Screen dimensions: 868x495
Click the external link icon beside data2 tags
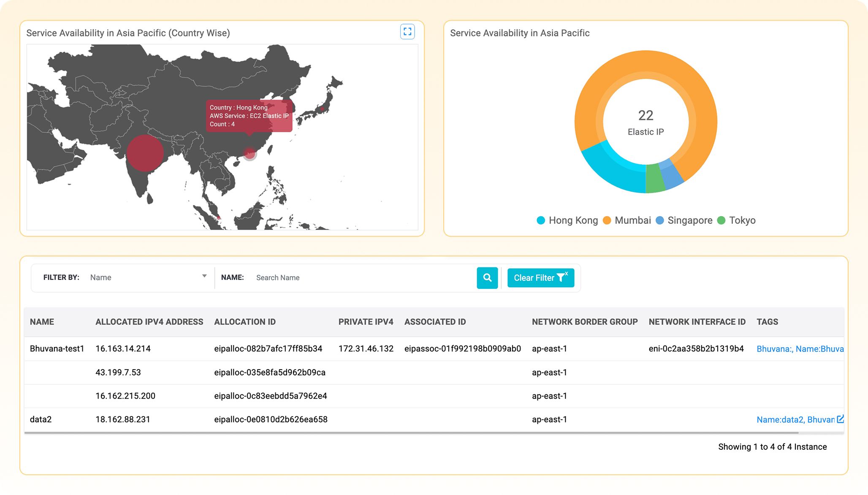click(x=840, y=419)
